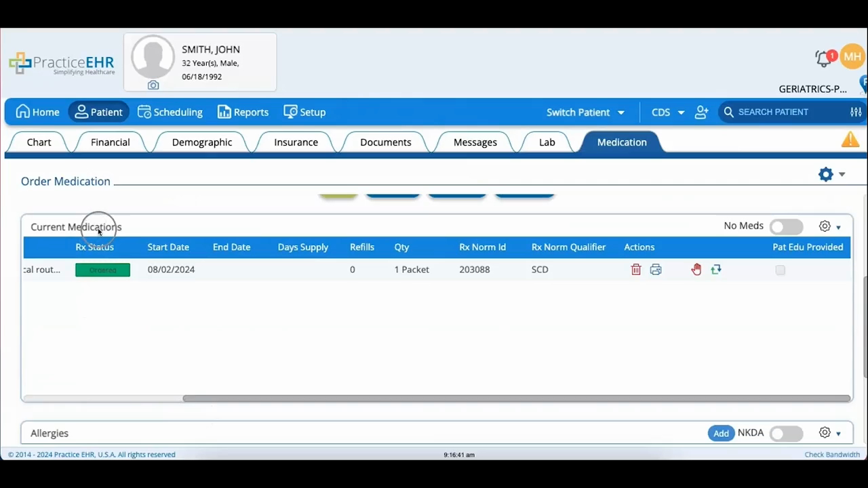
Task: Click the SCD qualifier cell
Action: (x=540, y=269)
